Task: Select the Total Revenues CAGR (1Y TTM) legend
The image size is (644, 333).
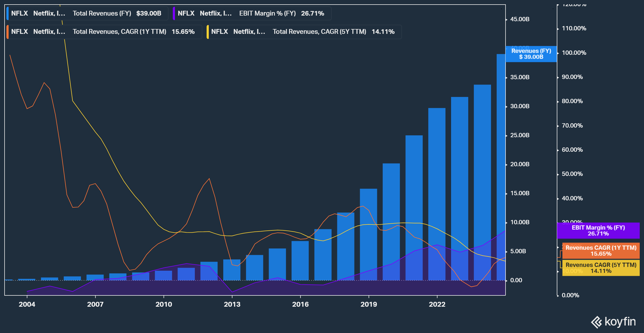Action: tap(104, 32)
